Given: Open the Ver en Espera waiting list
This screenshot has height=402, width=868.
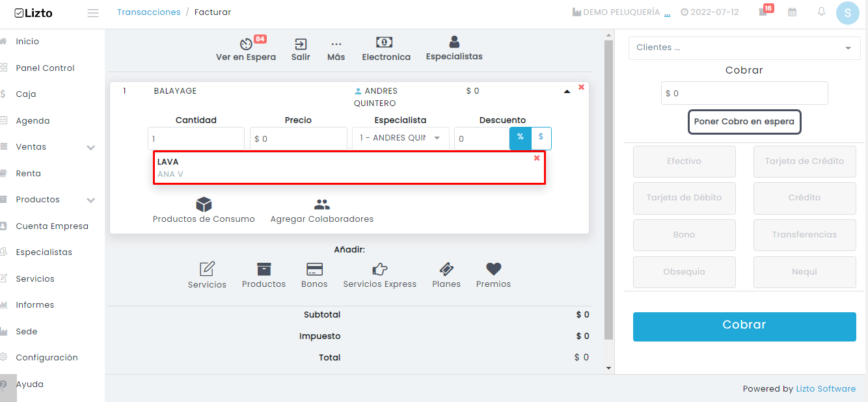Looking at the screenshot, I should tap(246, 44).
